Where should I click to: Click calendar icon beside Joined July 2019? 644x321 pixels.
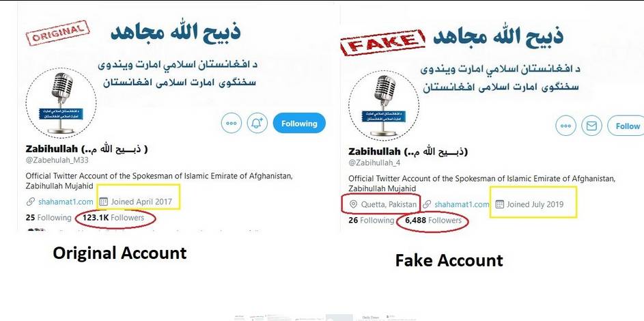[499, 204]
